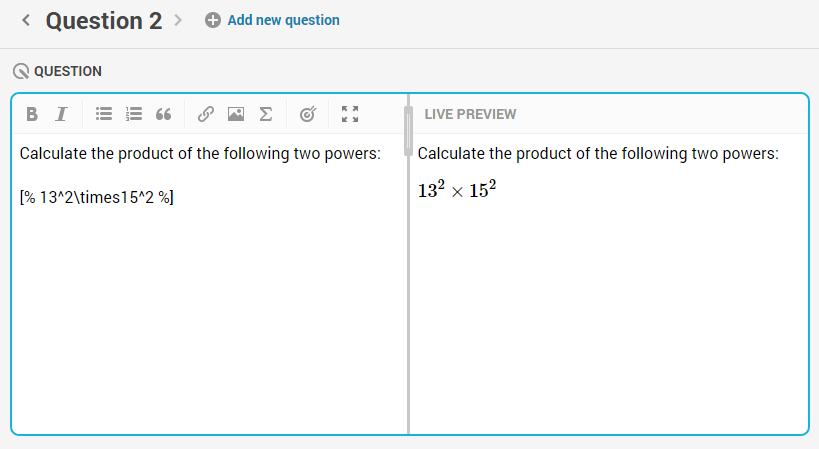Insert a hyperlink
This screenshot has height=449, width=819.
[206, 114]
